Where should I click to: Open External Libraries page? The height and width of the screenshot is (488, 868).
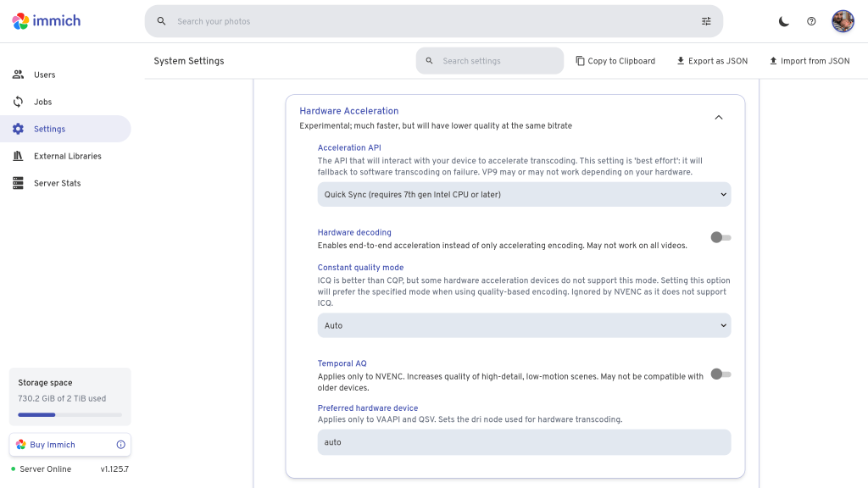67,156
